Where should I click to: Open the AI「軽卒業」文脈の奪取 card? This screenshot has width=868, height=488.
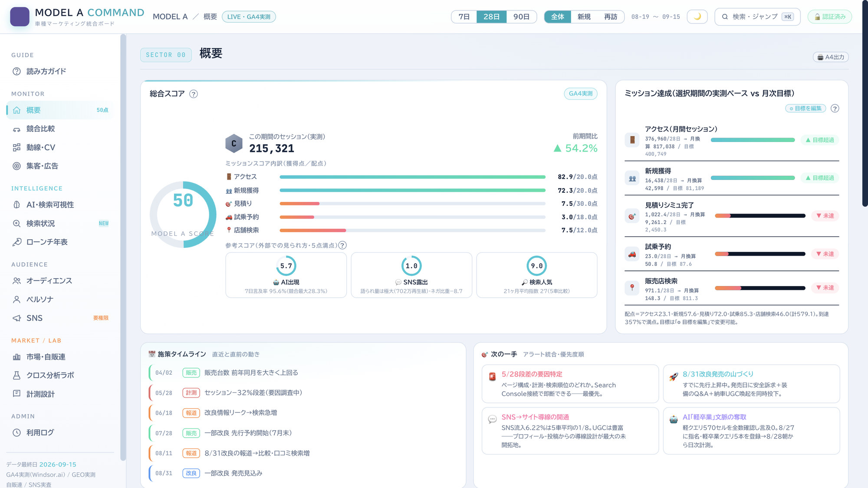click(x=751, y=431)
